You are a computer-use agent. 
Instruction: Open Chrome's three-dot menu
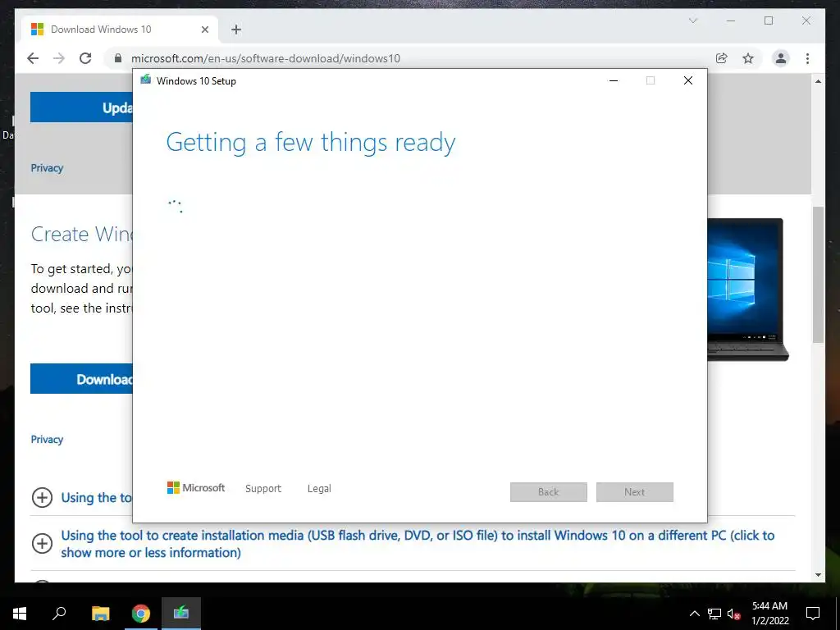pos(807,58)
